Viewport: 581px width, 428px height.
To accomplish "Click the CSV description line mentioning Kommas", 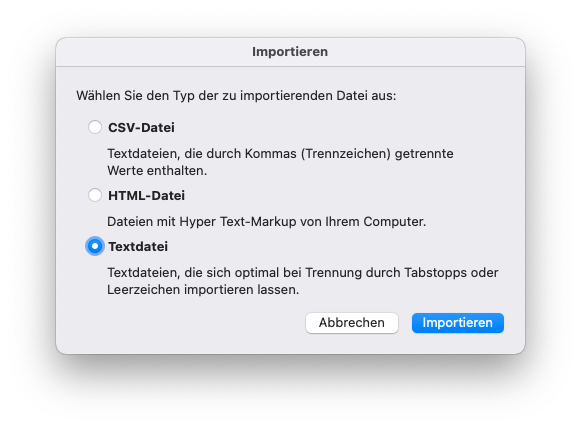I will pyautogui.click(x=280, y=153).
